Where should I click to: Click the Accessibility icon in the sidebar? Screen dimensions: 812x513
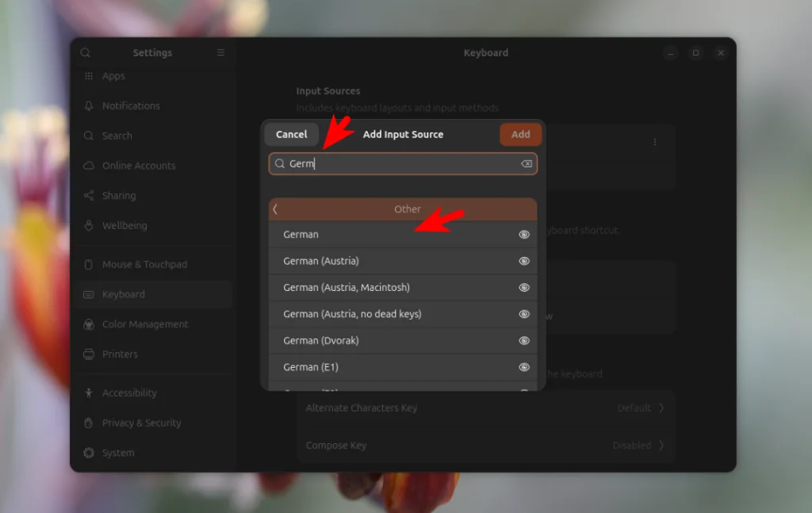(89, 392)
